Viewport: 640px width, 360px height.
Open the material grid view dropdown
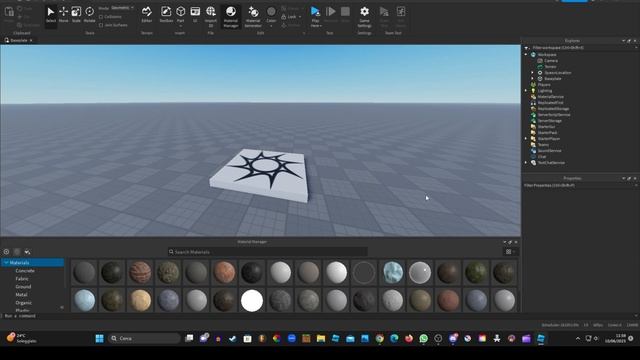coord(511,252)
